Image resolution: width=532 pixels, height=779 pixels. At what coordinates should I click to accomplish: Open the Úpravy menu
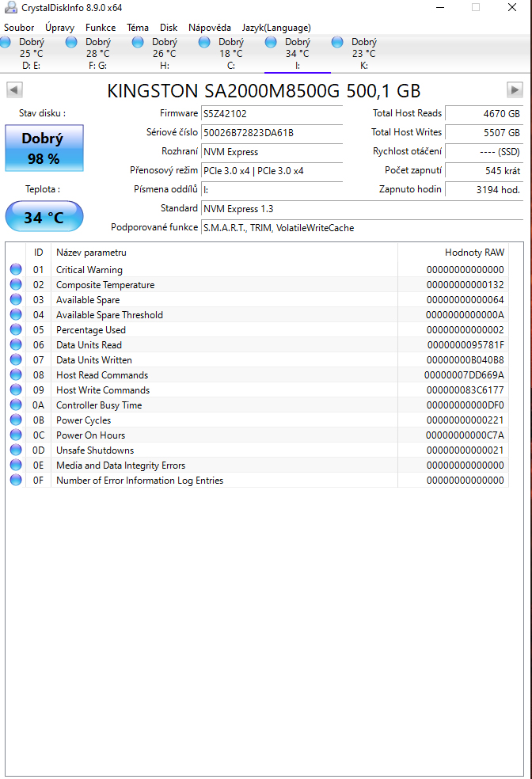pos(59,28)
